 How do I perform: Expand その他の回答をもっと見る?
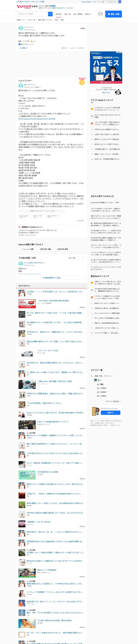tap(52, 278)
